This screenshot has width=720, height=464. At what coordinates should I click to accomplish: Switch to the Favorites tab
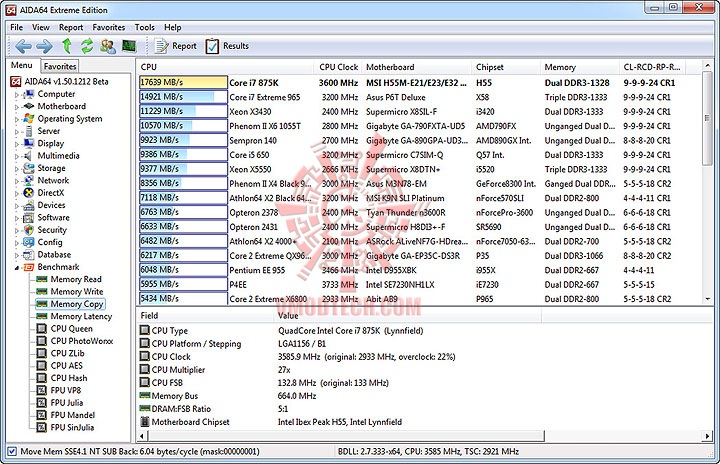[60, 66]
